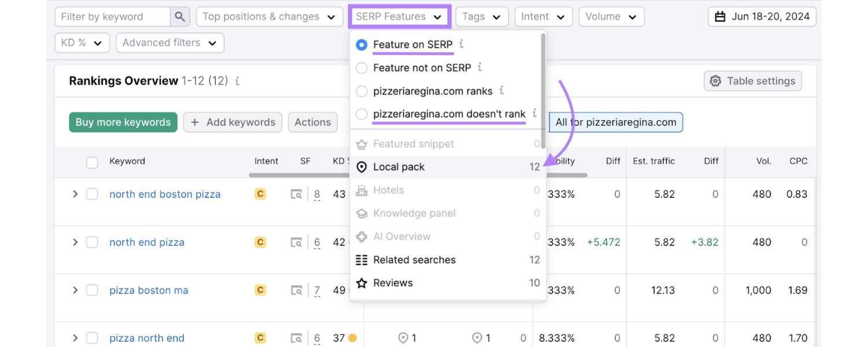The image size is (868, 347).
Task: Click the Buy more keywords button
Action: pyautogui.click(x=123, y=122)
